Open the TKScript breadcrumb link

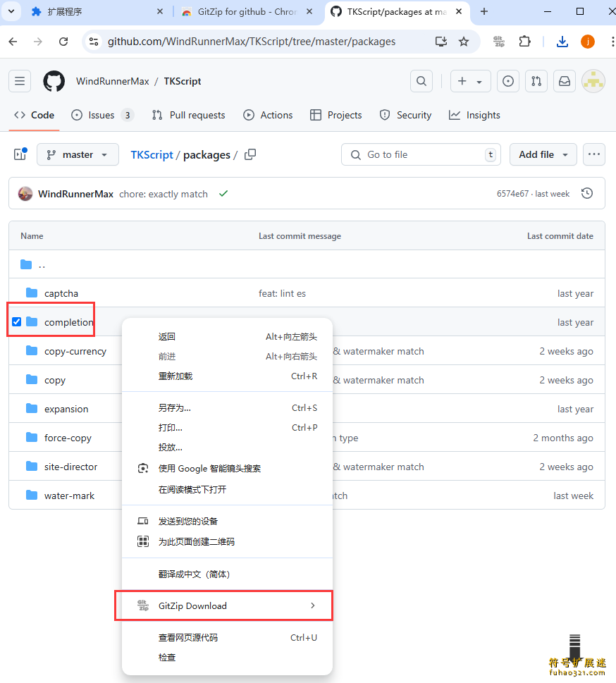[152, 154]
